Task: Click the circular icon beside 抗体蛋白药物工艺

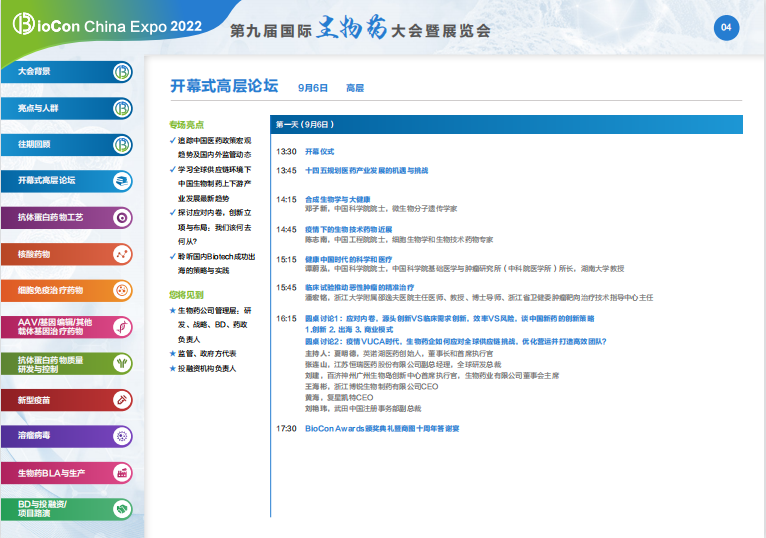Action: 121,217
